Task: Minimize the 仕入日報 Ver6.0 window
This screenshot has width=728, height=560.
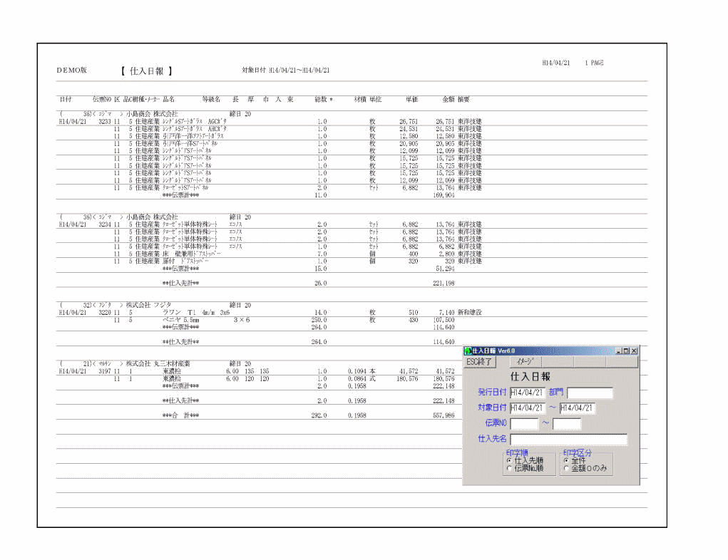Action: pyautogui.click(x=618, y=351)
